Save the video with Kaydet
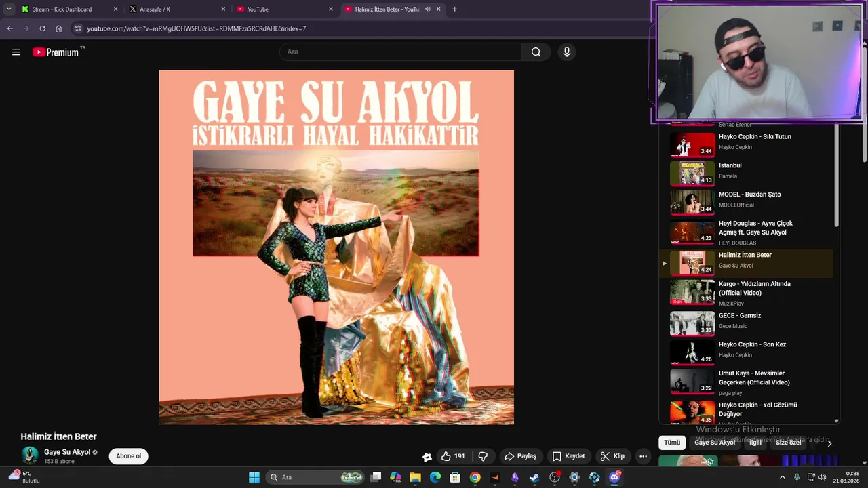 click(x=568, y=456)
